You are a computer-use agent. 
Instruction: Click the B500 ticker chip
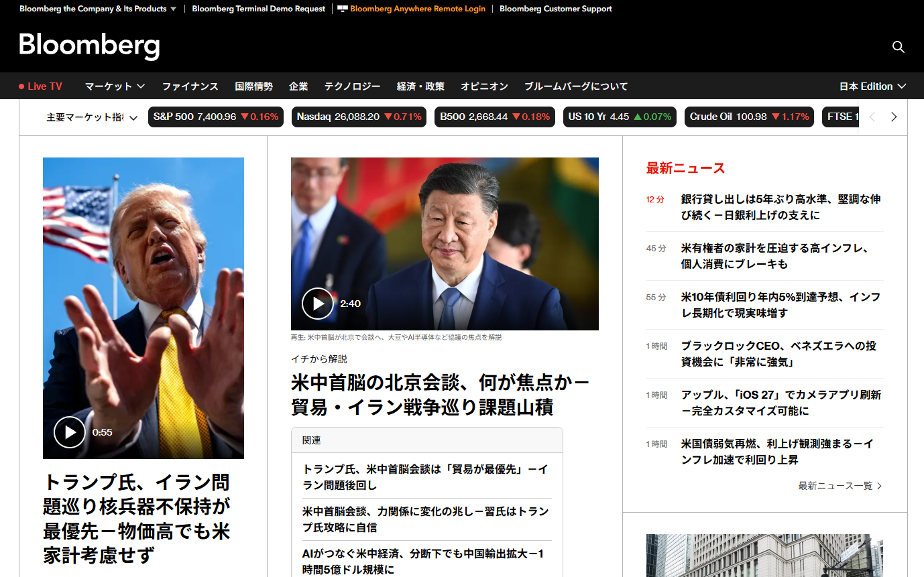coord(495,117)
